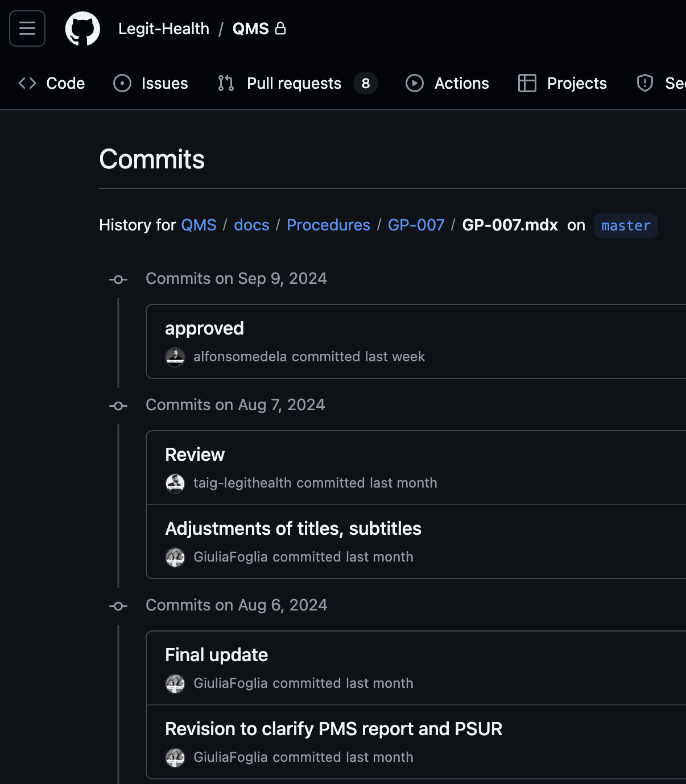The image size is (686, 784).
Task: Click the GitHub logo icon
Action: [82, 28]
